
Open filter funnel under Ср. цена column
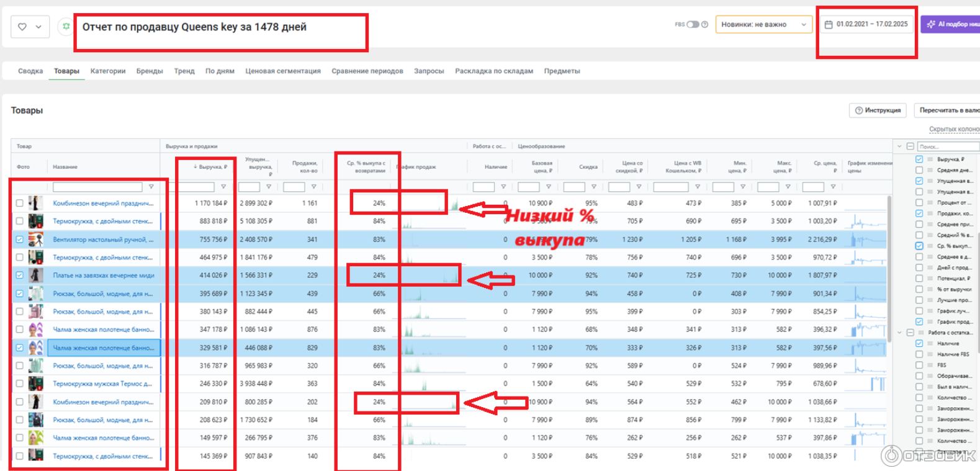(x=834, y=187)
